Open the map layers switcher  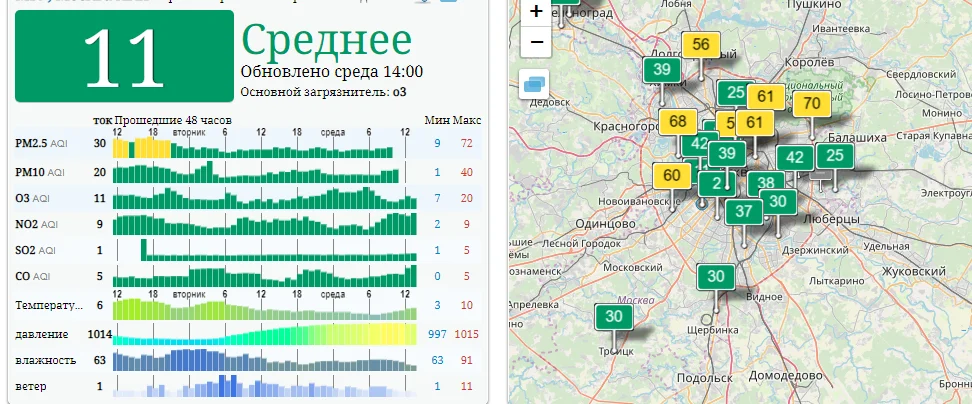click(536, 83)
